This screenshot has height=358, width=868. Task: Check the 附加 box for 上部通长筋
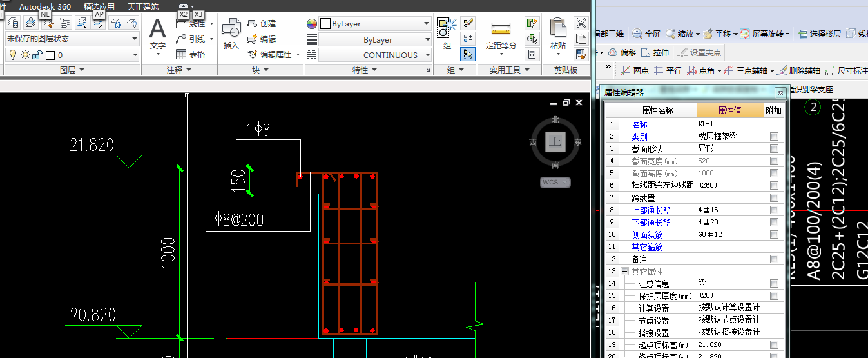tap(774, 210)
